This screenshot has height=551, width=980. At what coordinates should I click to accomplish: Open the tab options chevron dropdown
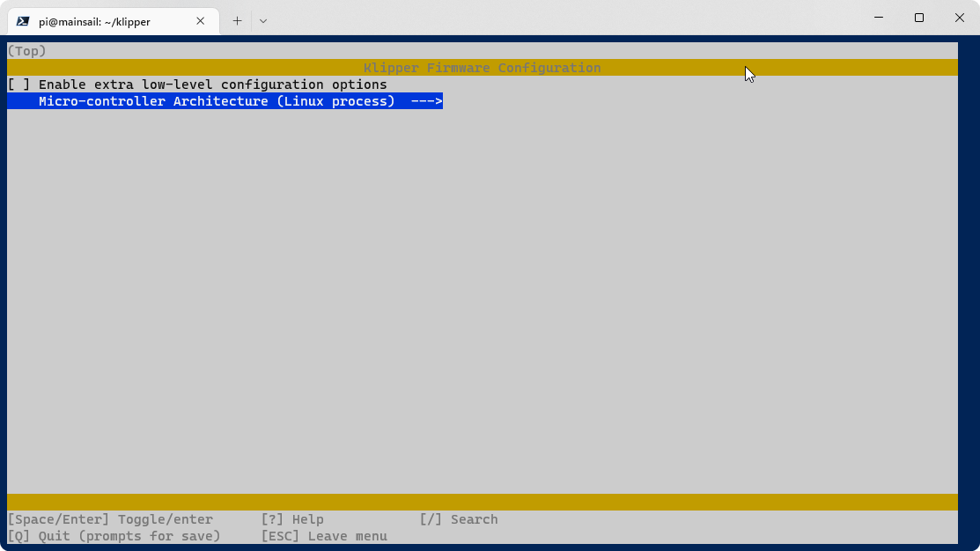tap(262, 20)
